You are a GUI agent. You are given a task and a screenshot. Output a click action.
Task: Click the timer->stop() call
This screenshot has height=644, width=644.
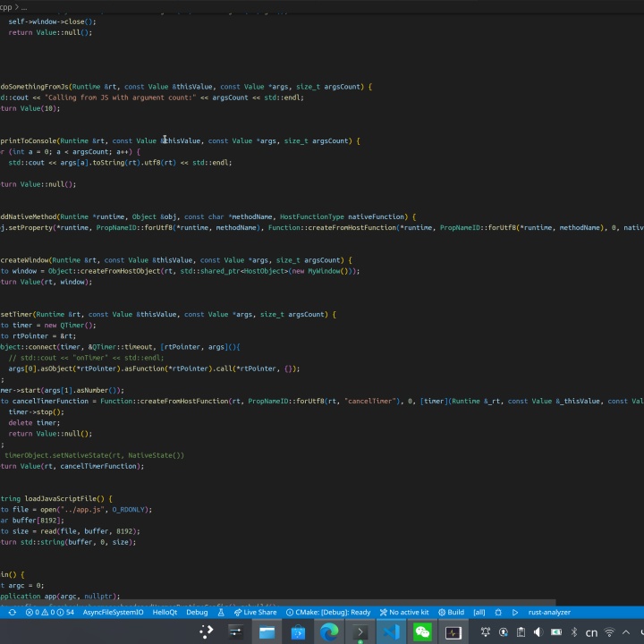coord(36,412)
